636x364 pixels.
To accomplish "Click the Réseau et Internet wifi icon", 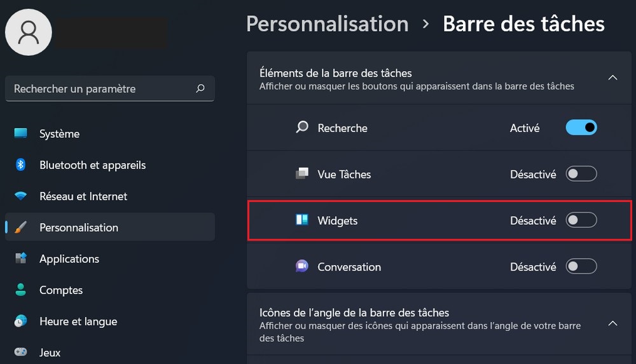I will [x=21, y=196].
